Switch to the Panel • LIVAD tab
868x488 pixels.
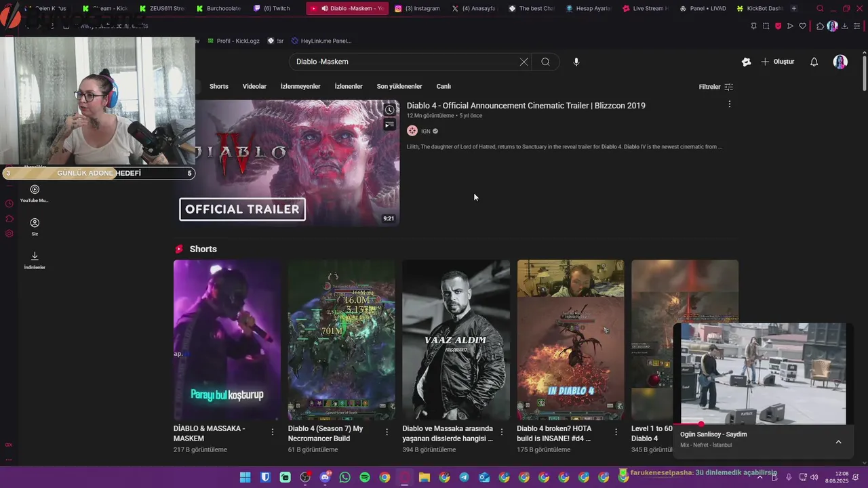[x=703, y=8]
